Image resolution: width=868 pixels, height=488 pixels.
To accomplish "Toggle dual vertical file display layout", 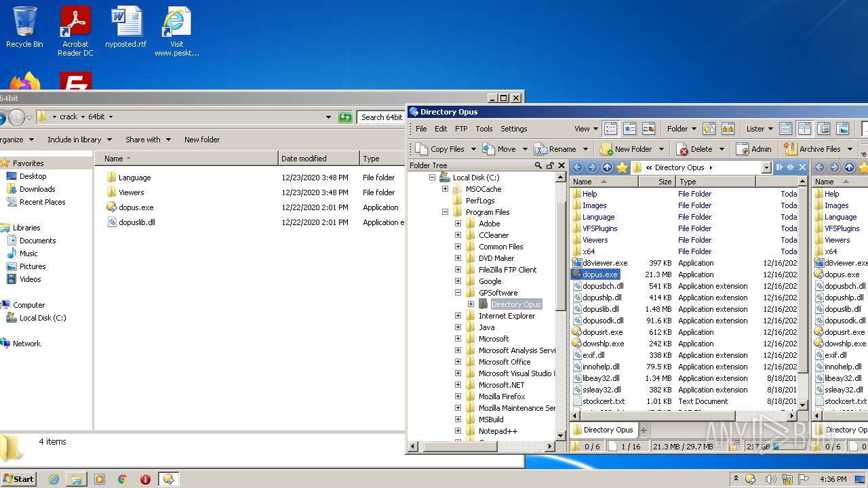I will click(x=804, y=128).
